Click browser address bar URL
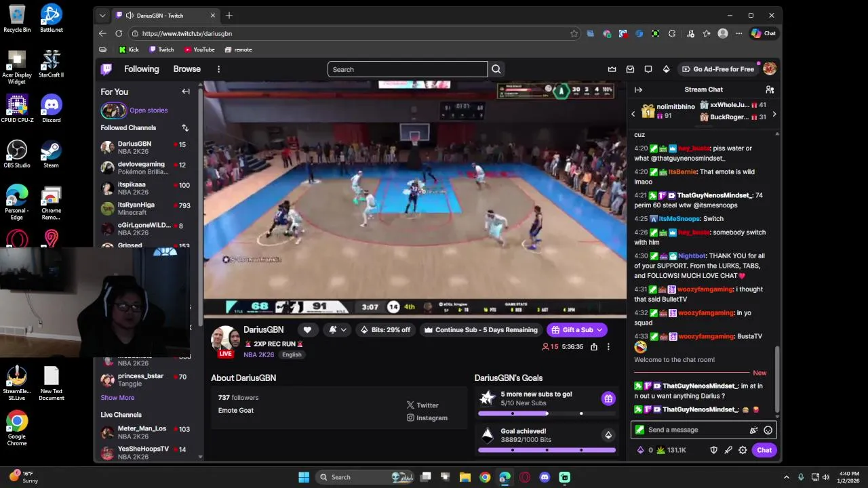This screenshot has width=868, height=488. [x=187, y=33]
